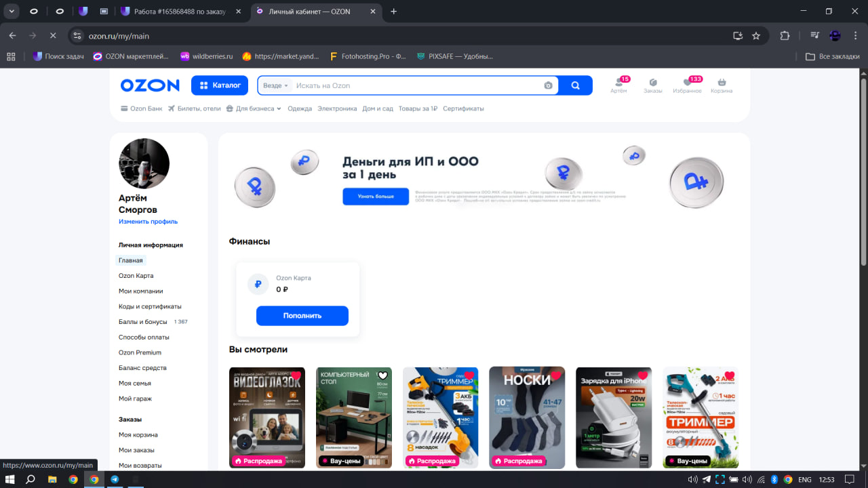868x488 pixels.
Task: Open Баллы и бонусы in sidebar
Action: coord(143,322)
